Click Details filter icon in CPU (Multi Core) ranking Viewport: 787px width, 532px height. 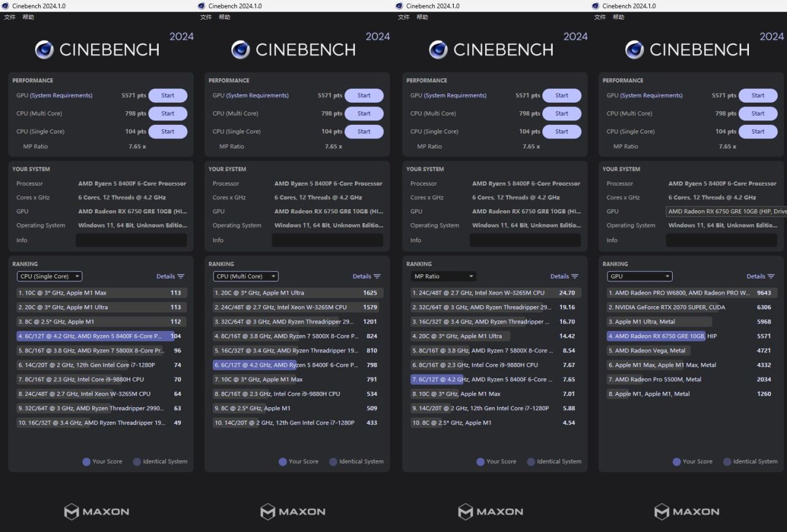(377, 277)
